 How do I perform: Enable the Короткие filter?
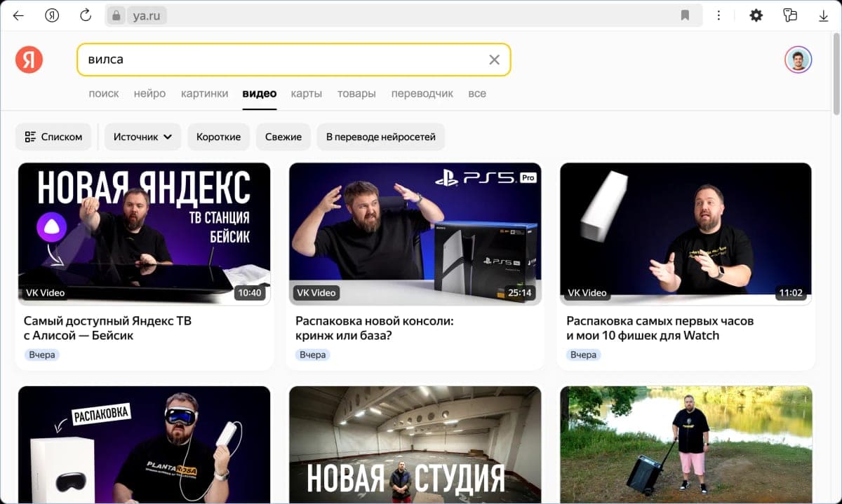(218, 137)
